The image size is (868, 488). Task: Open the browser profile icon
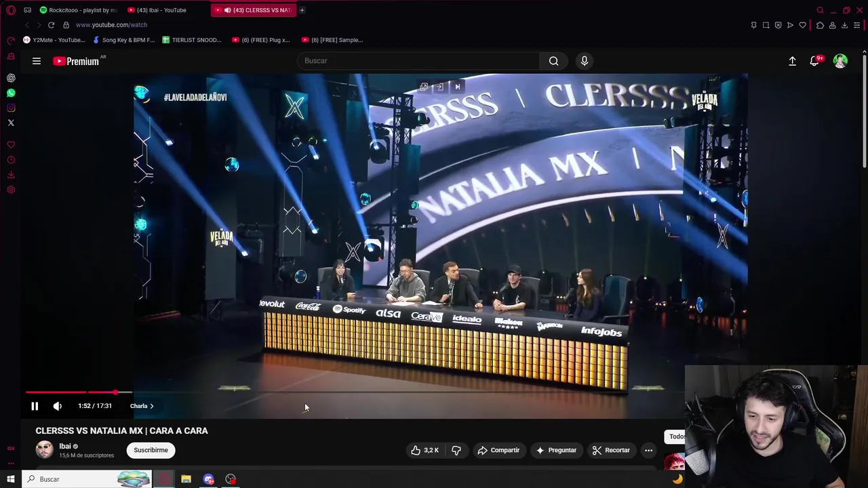(832, 25)
